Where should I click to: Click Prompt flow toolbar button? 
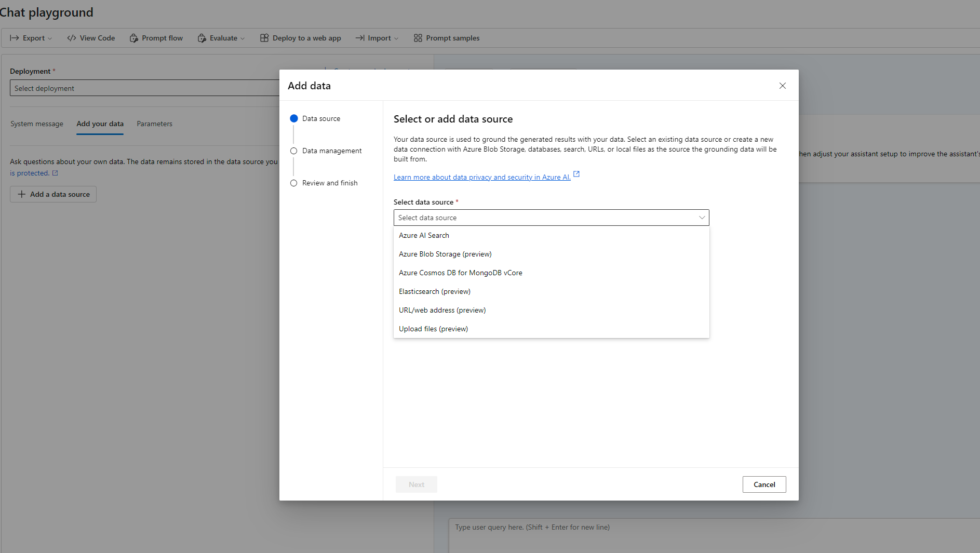(x=156, y=38)
